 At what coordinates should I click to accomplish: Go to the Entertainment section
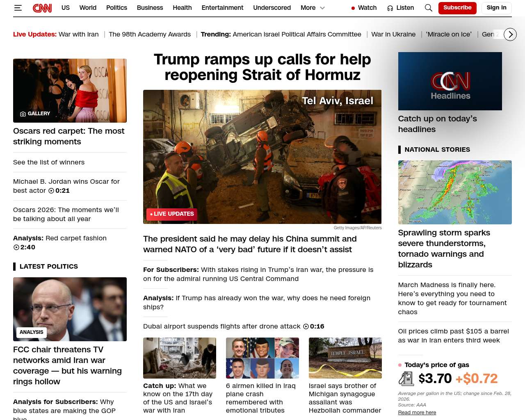(222, 8)
